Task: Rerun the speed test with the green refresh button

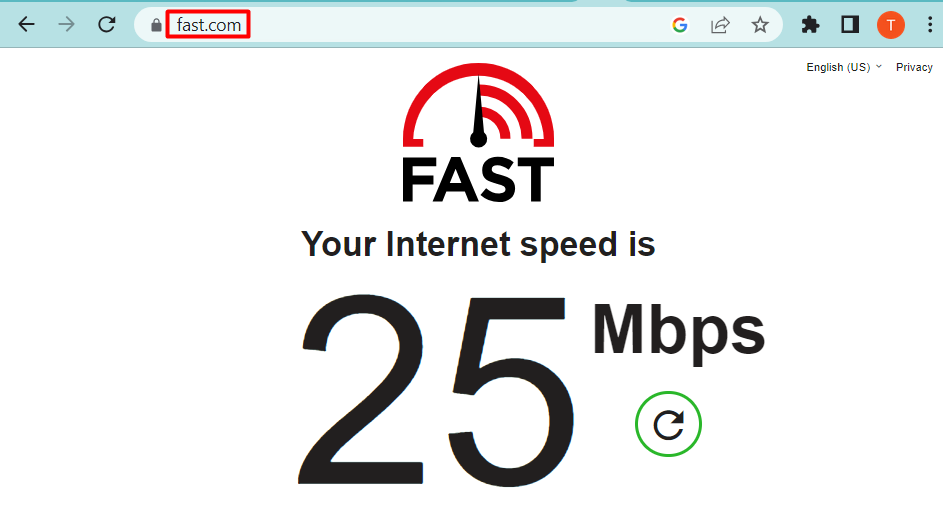Action: [668, 424]
